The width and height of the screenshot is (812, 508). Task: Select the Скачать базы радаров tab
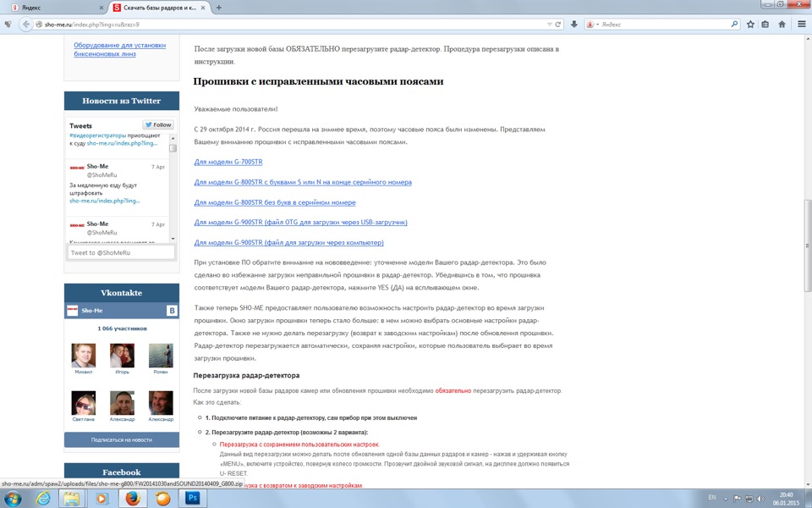click(x=160, y=8)
